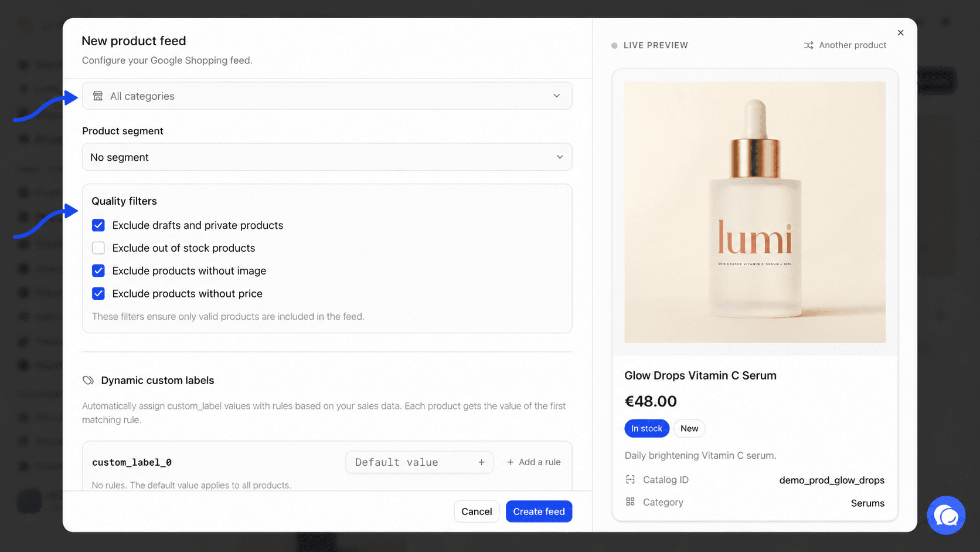This screenshot has width=980, height=552.
Task: Click the Glow Drops Vitamin C Serum title
Action: click(700, 375)
